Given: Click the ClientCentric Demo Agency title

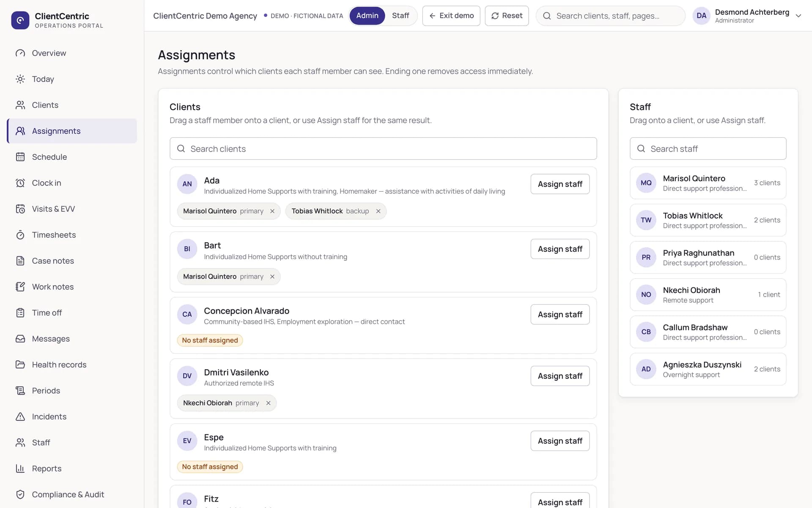Looking at the screenshot, I should [x=205, y=16].
